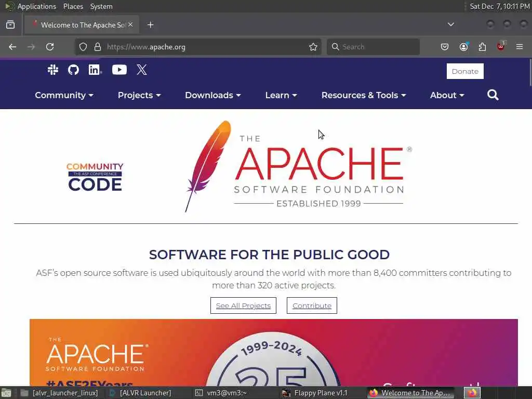Open the Places menu
The width and height of the screenshot is (532, 399).
tap(73, 6)
